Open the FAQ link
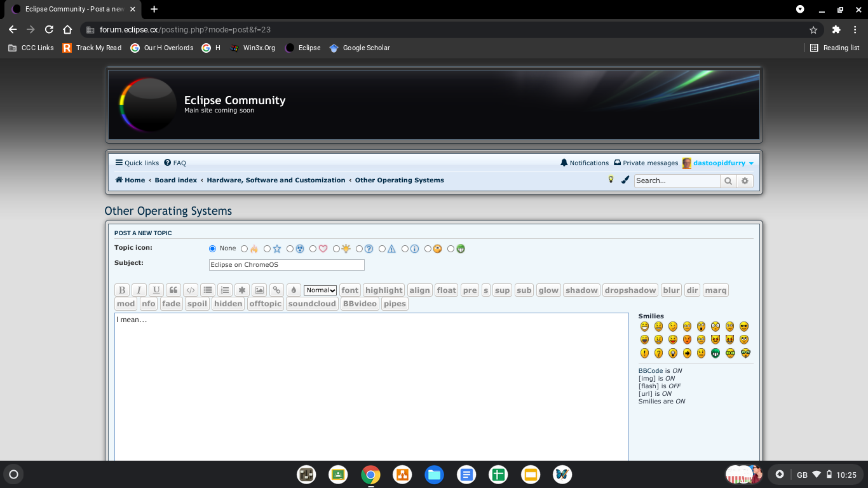 coord(175,163)
